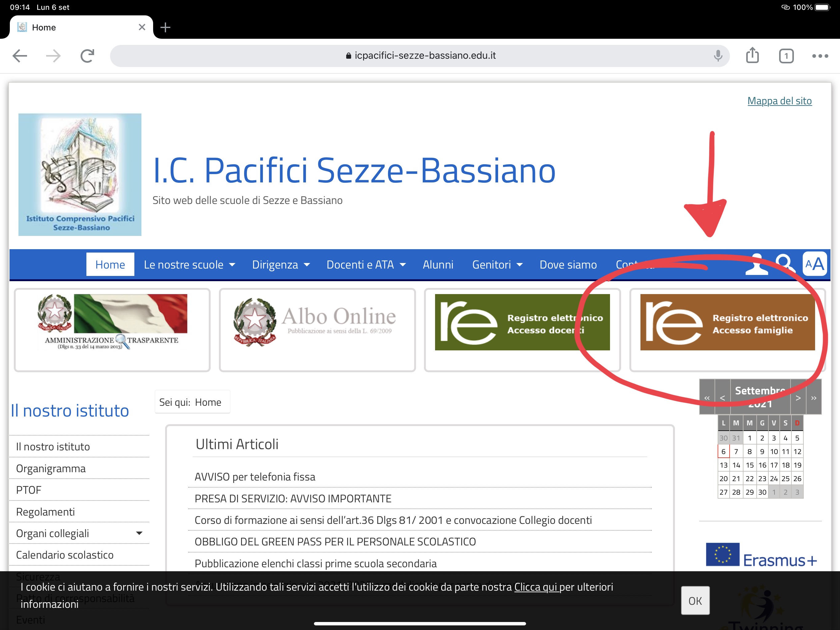Go to previous month in calendar (<)
This screenshot has width=840, height=630.
pos(722,397)
